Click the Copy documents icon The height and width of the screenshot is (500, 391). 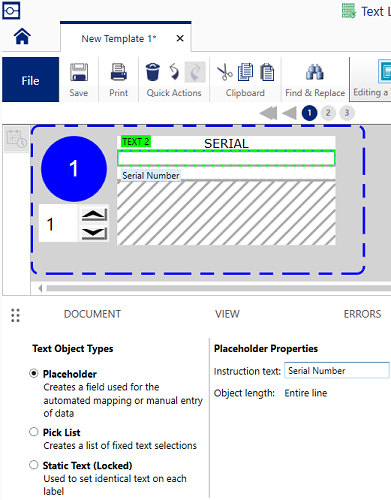(245, 72)
